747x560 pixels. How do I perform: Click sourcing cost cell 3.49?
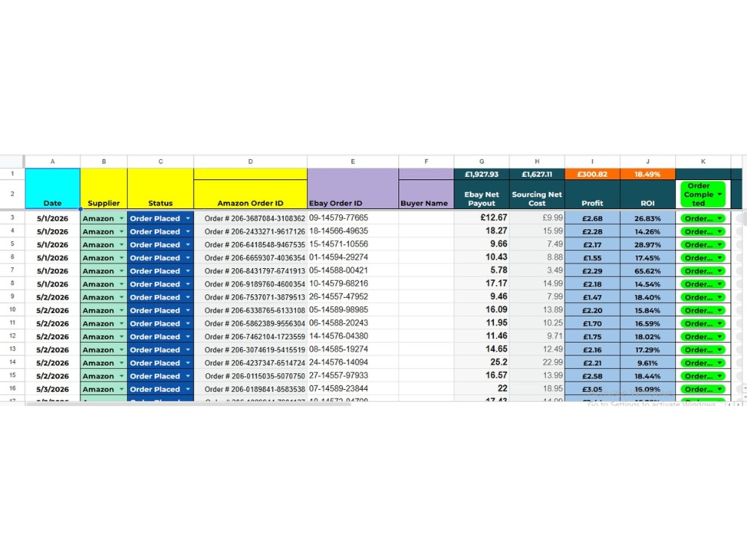(537, 270)
